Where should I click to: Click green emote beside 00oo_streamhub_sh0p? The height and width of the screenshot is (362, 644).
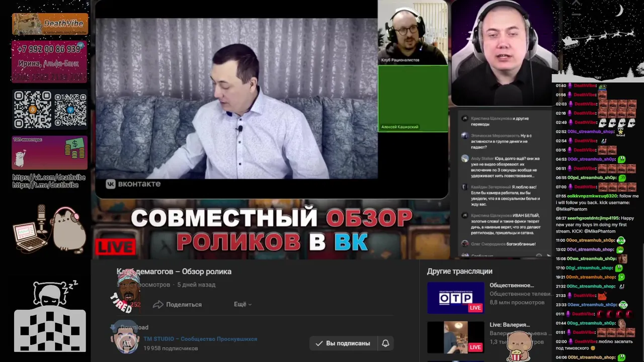[x=621, y=240]
